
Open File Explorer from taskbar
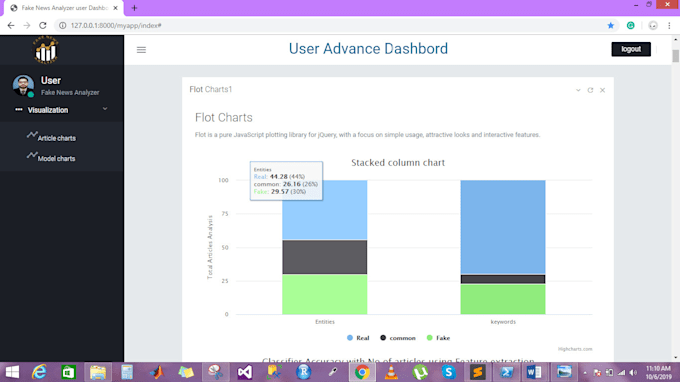click(x=98, y=372)
